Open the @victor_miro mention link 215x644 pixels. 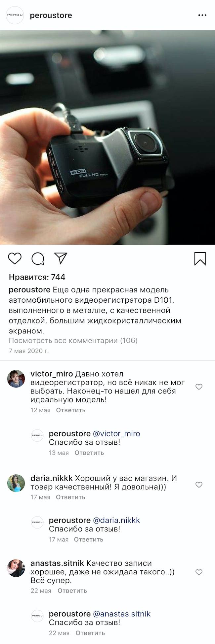[x=116, y=433]
